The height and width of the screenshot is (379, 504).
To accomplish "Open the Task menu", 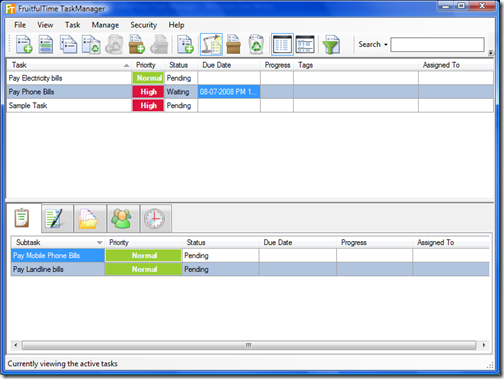I will point(72,25).
